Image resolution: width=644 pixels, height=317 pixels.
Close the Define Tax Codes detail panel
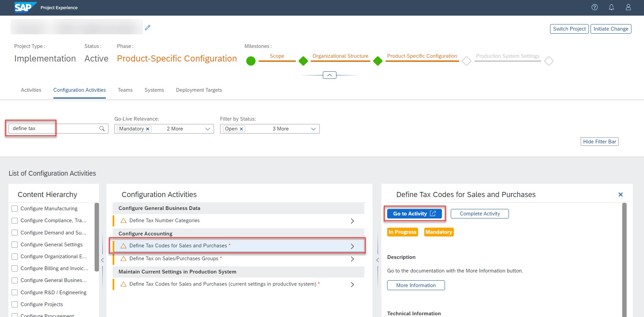pos(621,194)
